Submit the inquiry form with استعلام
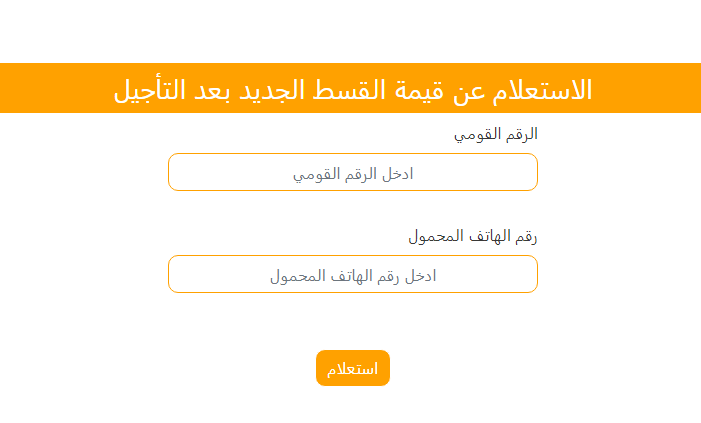The image size is (701, 423). (x=352, y=368)
